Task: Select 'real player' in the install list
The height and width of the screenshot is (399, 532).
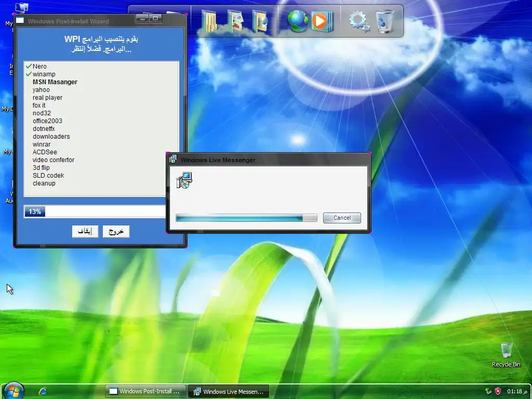Action: 47,97
